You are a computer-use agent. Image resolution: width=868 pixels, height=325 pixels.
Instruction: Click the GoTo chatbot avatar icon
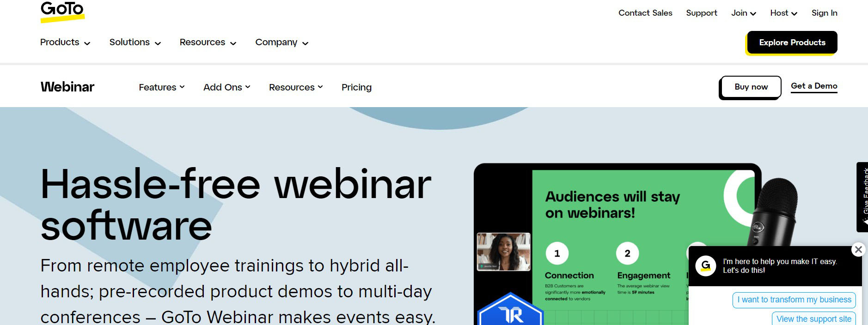pyautogui.click(x=706, y=266)
